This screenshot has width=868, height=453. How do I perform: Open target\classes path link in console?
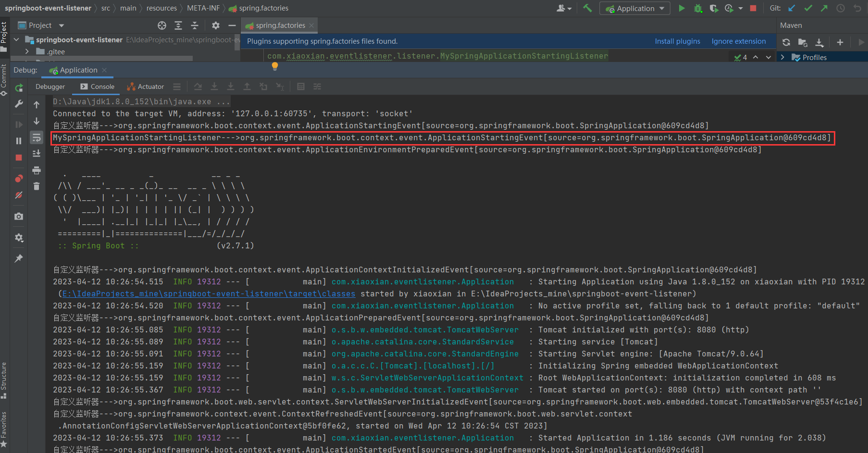click(209, 294)
